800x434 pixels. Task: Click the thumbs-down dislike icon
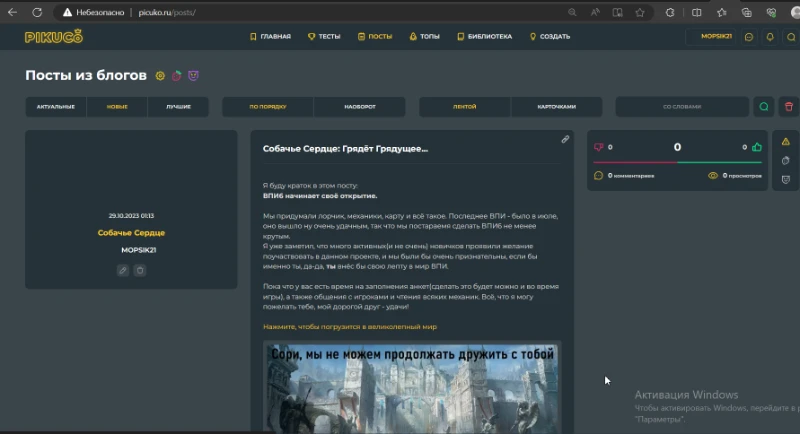[598, 147]
